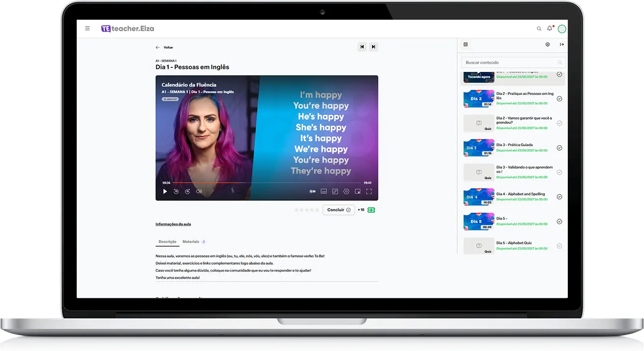Click the Dia 1 - Pessoas em Inglês heading
The height and width of the screenshot is (351, 644).
tap(192, 67)
